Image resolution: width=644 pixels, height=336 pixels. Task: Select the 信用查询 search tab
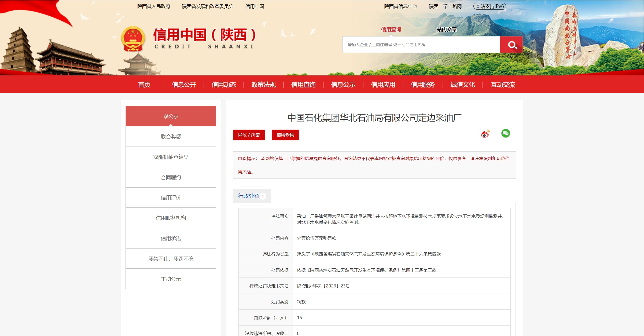pos(391,30)
